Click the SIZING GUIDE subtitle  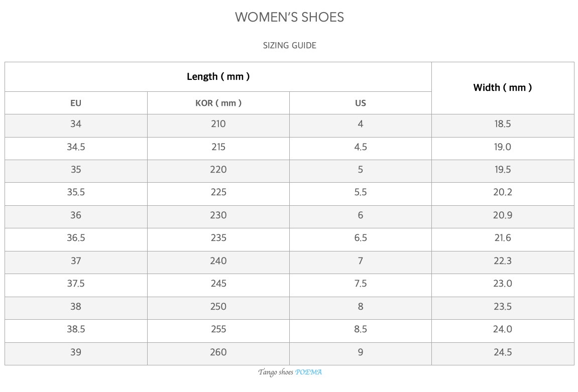pos(289,46)
